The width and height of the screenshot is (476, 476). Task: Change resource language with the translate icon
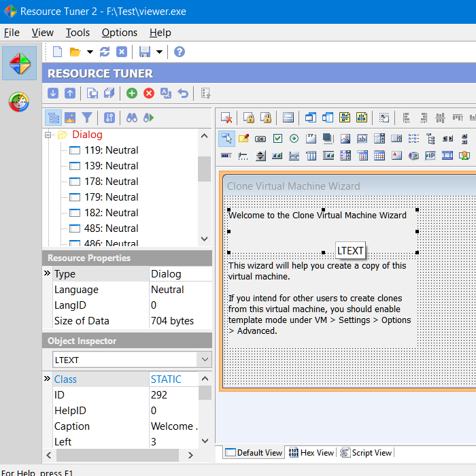166,93
